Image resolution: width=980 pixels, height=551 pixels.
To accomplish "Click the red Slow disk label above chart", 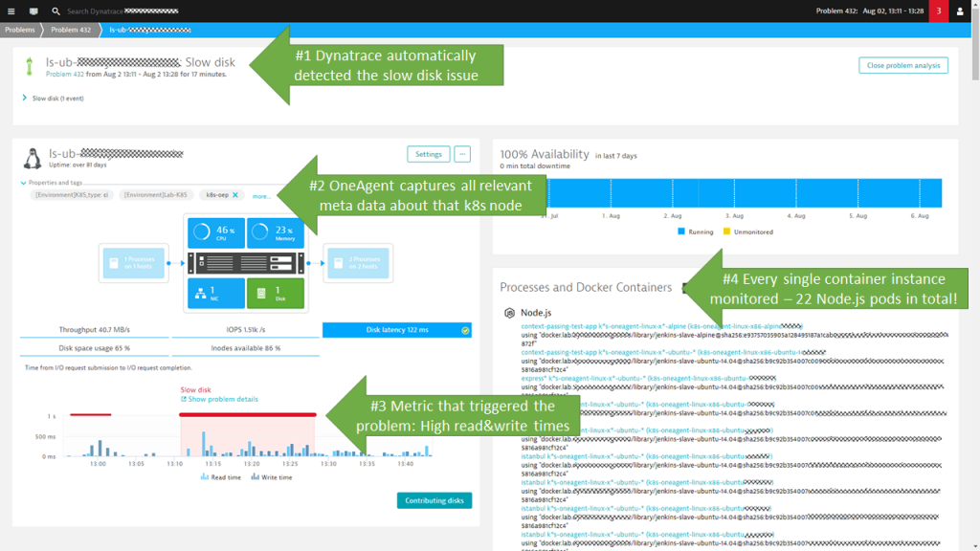I will [x=195, y=390].
